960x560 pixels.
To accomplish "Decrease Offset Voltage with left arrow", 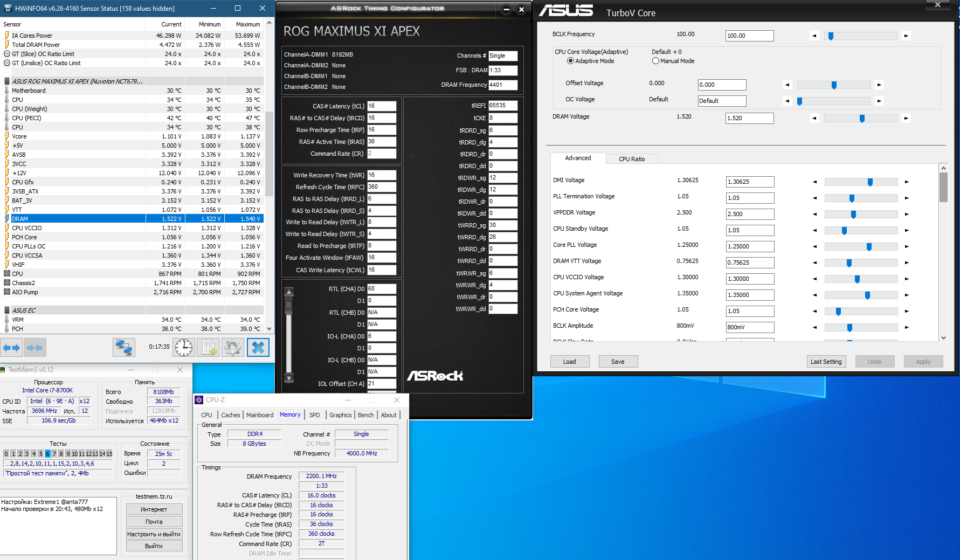I will (x=787, y=85).
